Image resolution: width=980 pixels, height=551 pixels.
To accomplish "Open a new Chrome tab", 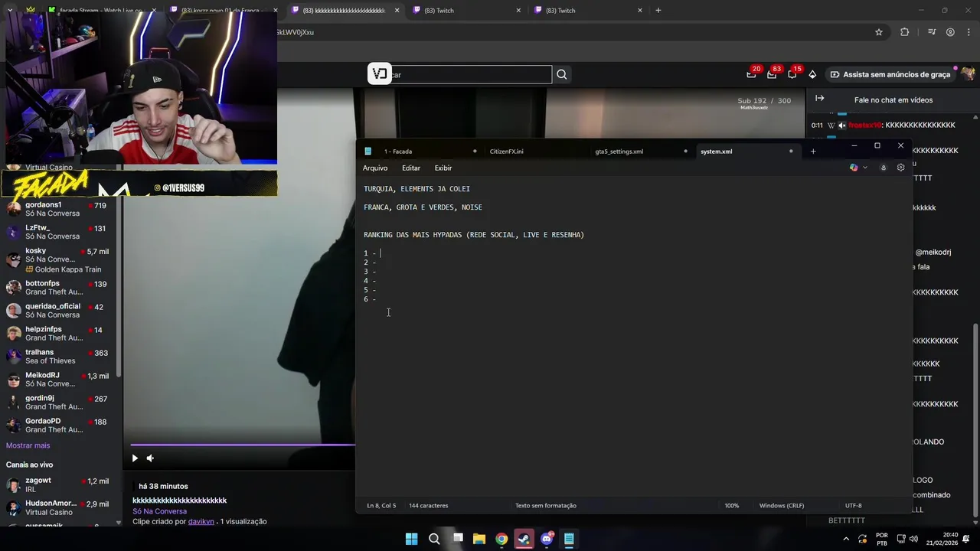I will pyautogui.click(x=658, y=10).
